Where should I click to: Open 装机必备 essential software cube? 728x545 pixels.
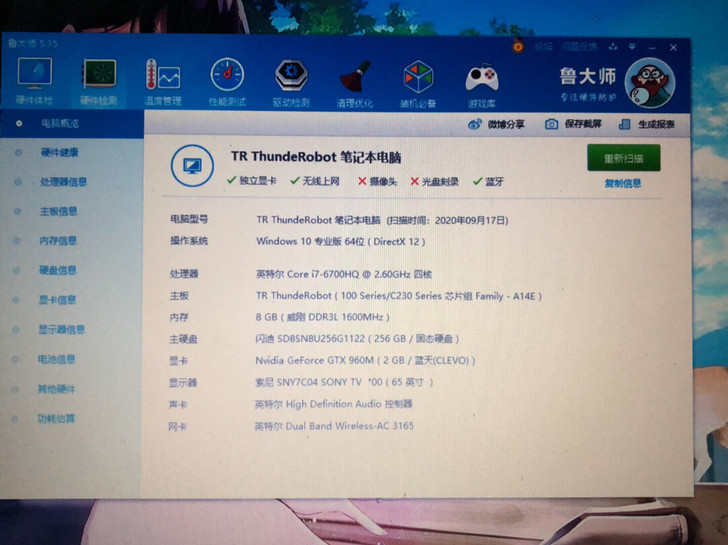[418, 84]
